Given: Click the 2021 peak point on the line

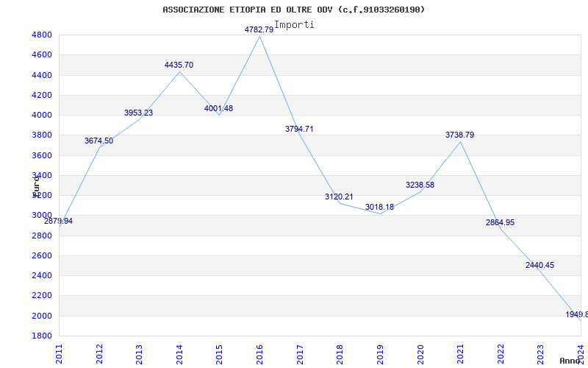Looking at the screenshot, I should coord(460,141).
